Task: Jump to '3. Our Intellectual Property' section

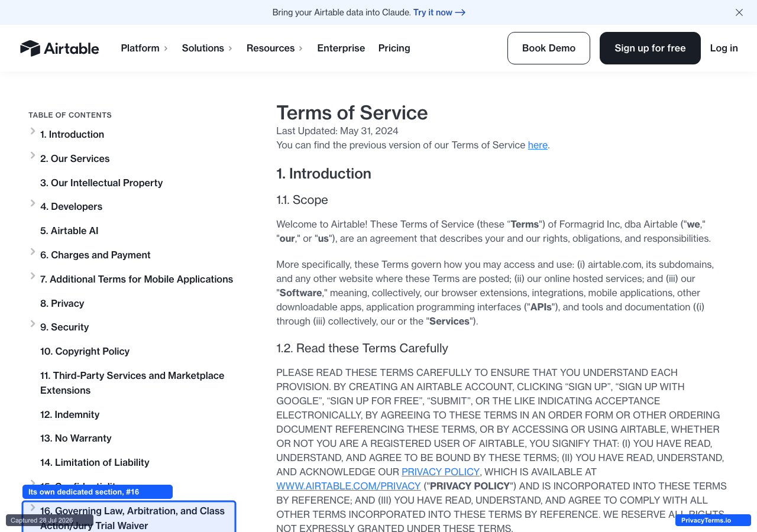Action: [102, 183]
